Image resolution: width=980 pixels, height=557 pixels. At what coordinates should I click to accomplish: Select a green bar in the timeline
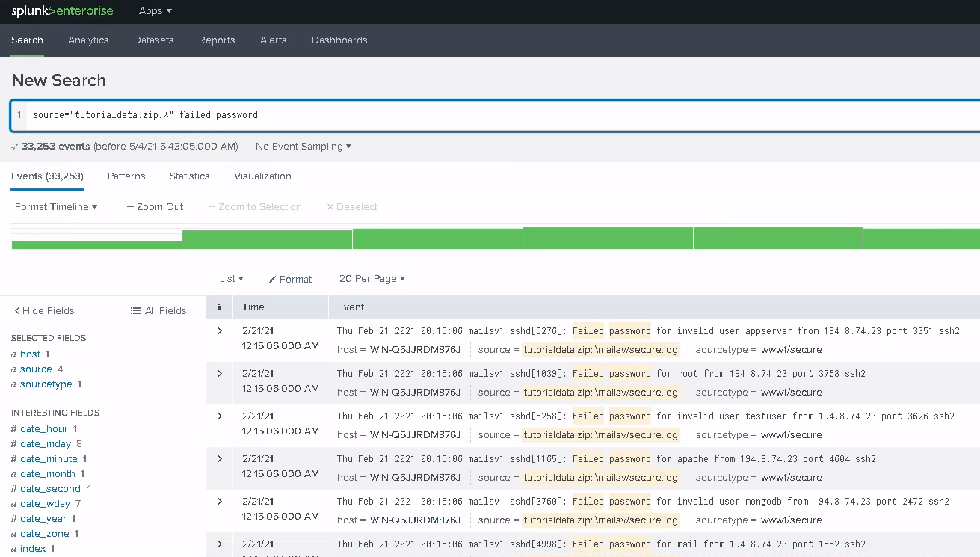pos(437,239)
